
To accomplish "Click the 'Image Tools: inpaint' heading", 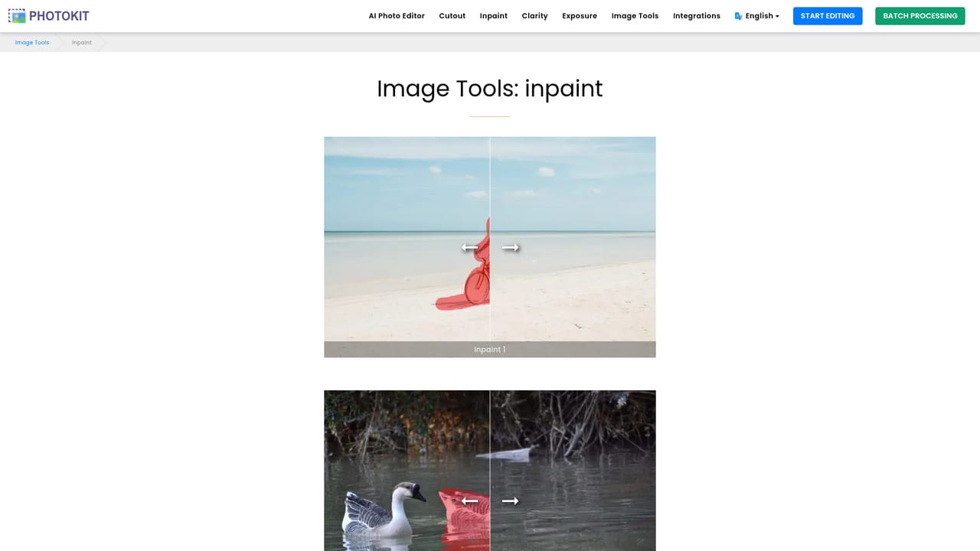I will pyautogui.click(x=490, y=89).
